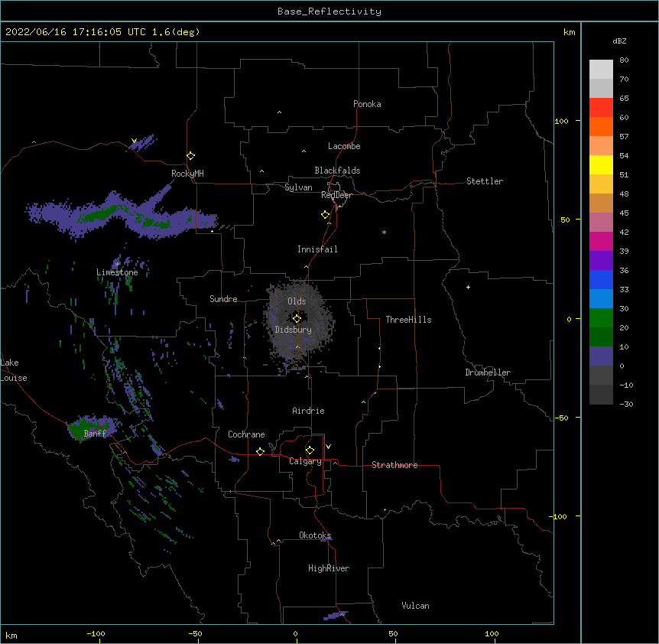Click the yellow v marker east of Calgary diamond
This screenshot has height=644, width=659.
point(328,447)
